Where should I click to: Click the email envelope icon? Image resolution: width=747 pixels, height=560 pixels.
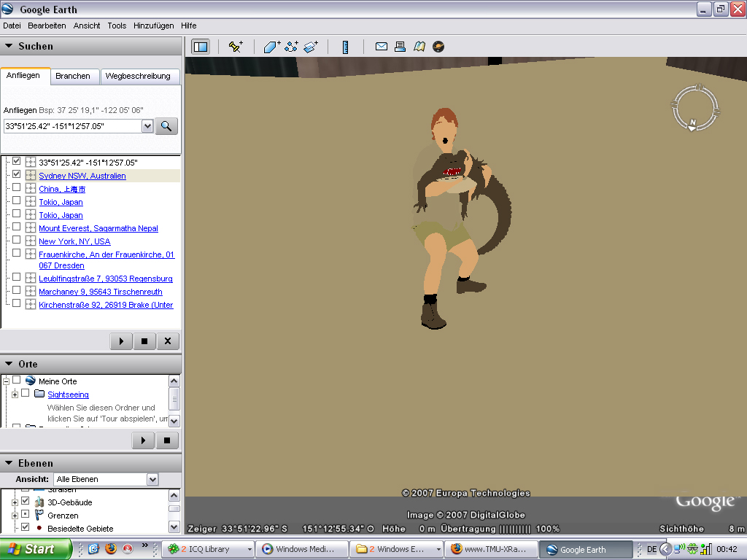click(381, 47)
